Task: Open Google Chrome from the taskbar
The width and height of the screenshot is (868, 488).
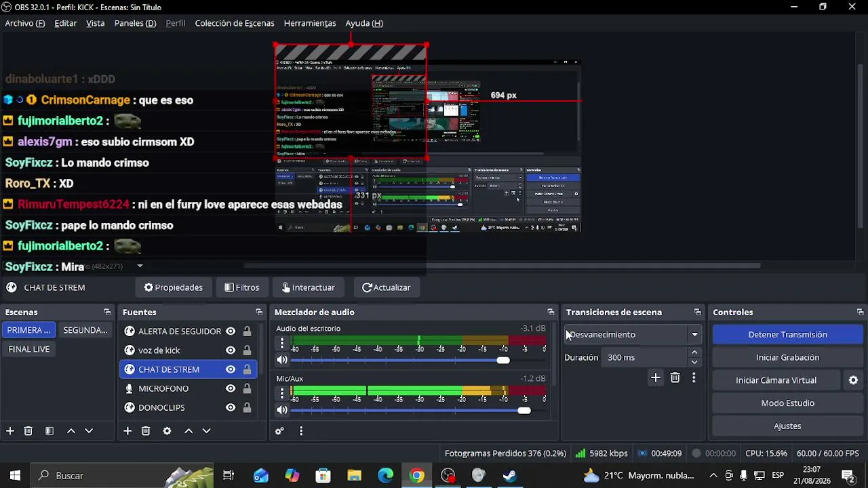Action: 417,476
